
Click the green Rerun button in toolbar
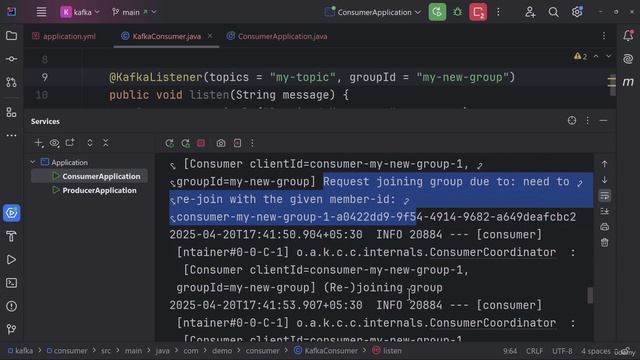[x=437, y=12]
